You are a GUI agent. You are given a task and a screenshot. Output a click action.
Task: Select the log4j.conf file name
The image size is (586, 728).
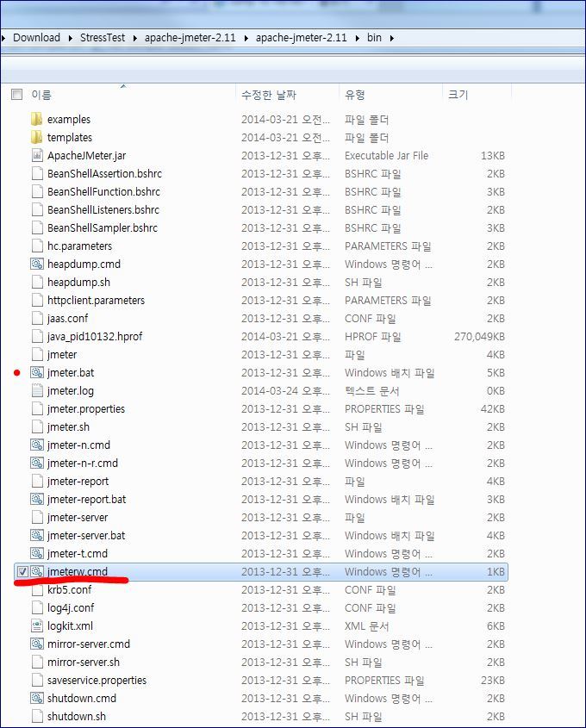(71, 608)
